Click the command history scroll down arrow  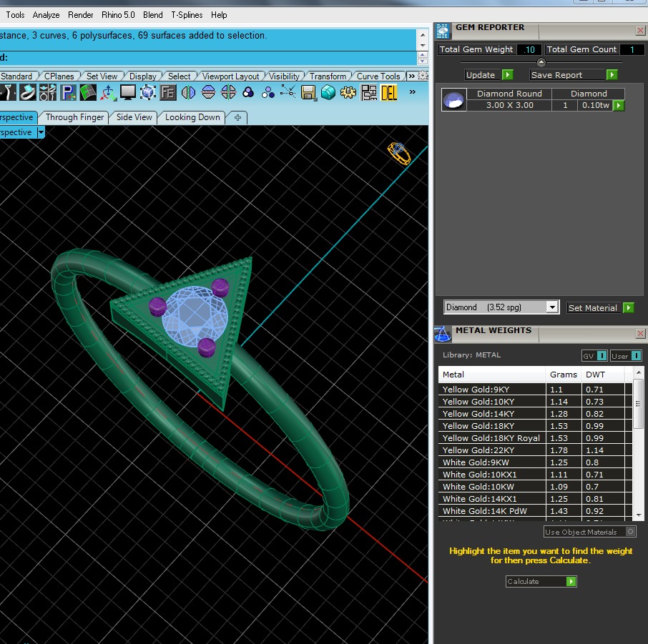pyautogui.click(x=423, y=46)
